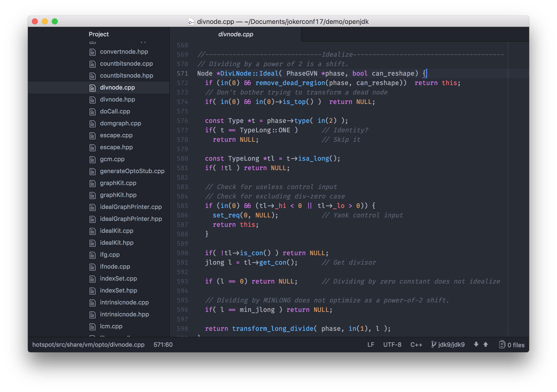
Task: Open encoding selector UTF-8
Action: pos(392,344)
